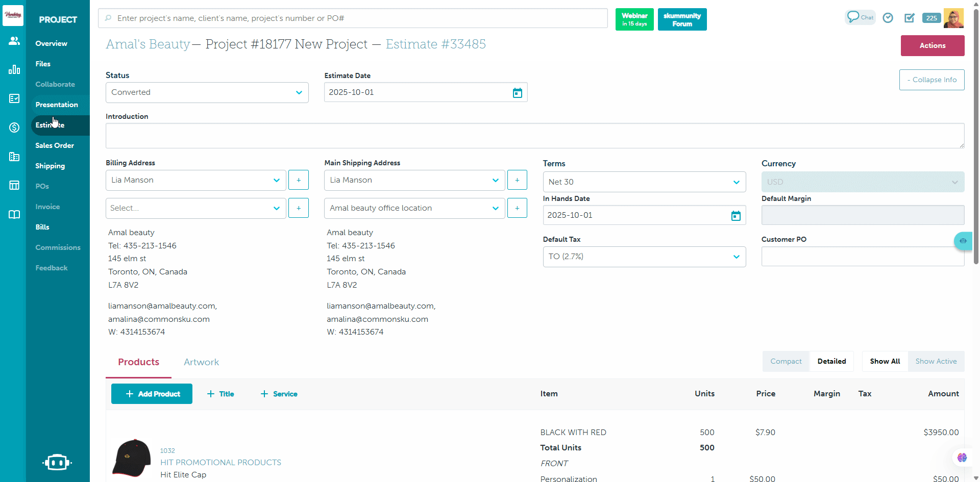This screenshot has width=980, height=482.
Task: Open In Hands Date calendar icon
Action: 736,216
